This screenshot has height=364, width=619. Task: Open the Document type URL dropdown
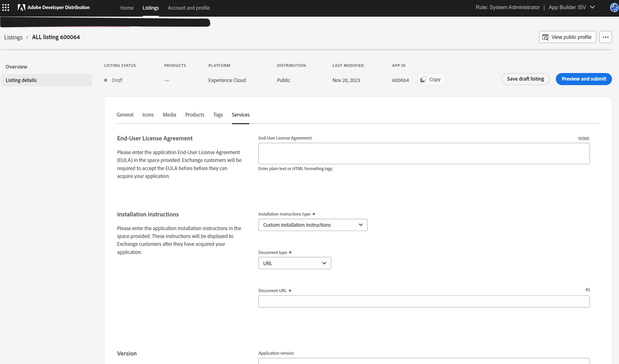(295, 263)
